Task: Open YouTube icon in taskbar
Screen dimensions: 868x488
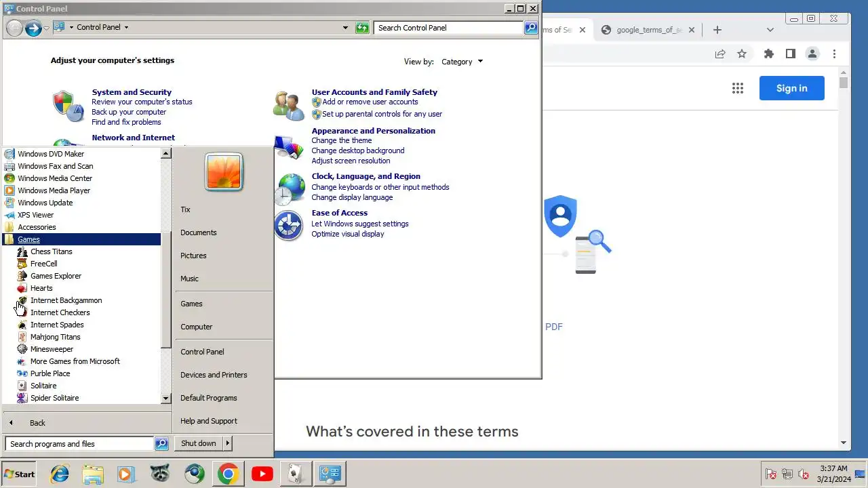Action: tap(262, 474)
